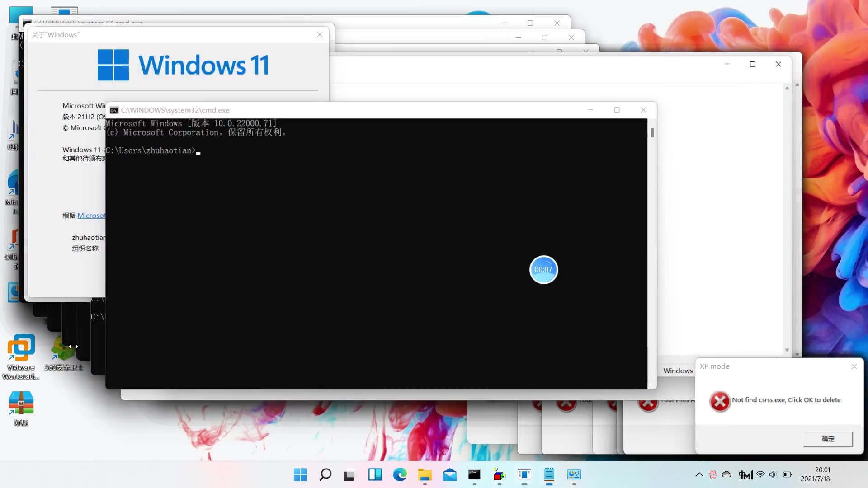This screenshot has width=868, height=488.
Task: Open OneDrive cloud tray icon
Action: [726, 474]
